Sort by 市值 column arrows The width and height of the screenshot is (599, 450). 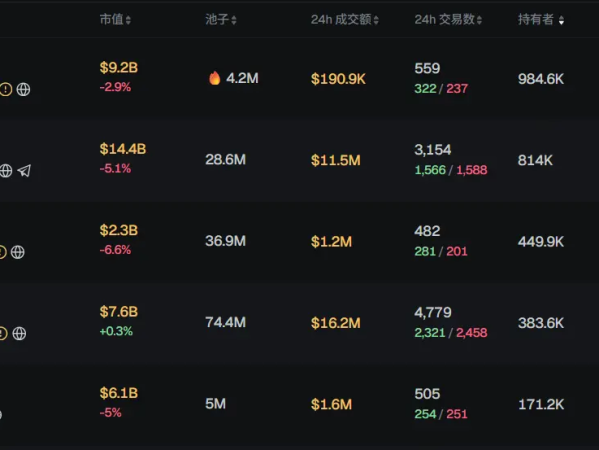(x=128, y=20)
